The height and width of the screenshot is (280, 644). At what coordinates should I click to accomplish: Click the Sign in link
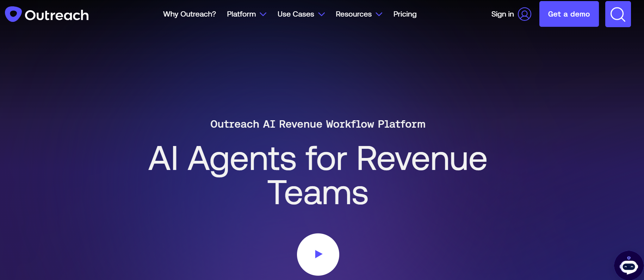tap(502, 14)
